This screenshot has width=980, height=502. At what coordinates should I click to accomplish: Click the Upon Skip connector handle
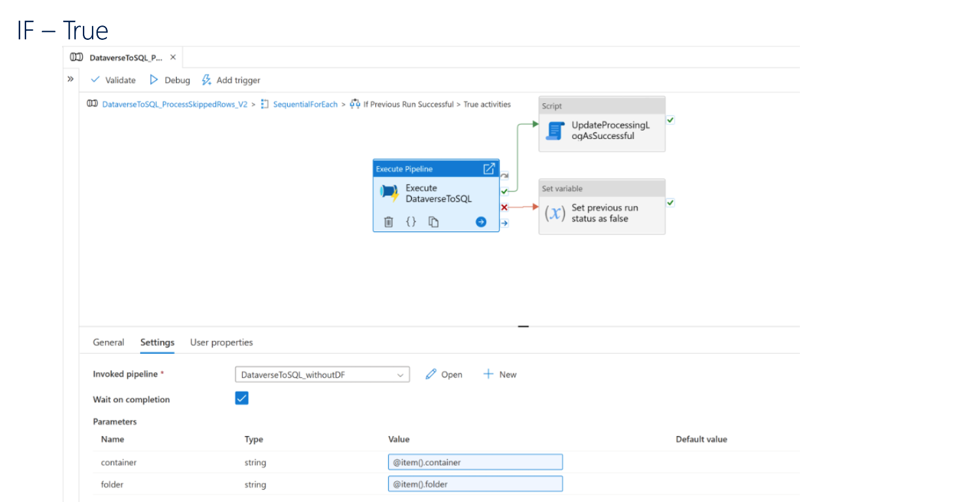(504, 176)
